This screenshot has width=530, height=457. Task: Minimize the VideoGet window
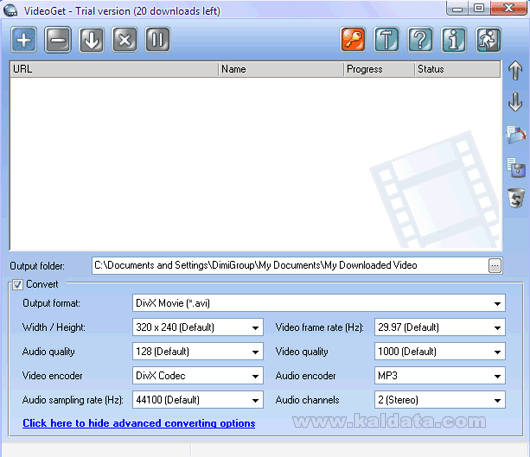tap(457, 8)
